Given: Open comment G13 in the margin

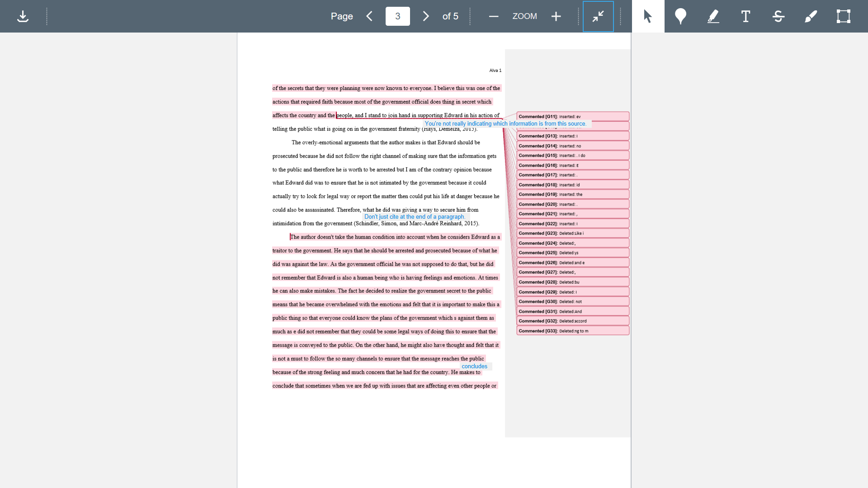Looking at the screenshot, I should (x=573, y=136).
